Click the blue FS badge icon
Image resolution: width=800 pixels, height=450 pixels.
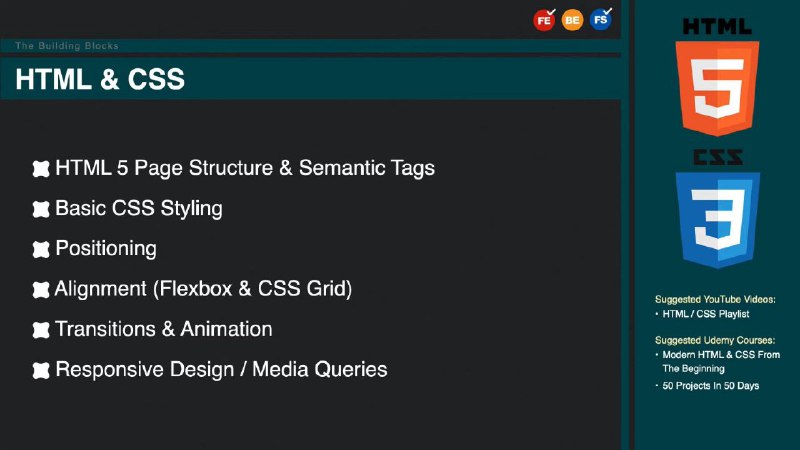coord(601,19)
